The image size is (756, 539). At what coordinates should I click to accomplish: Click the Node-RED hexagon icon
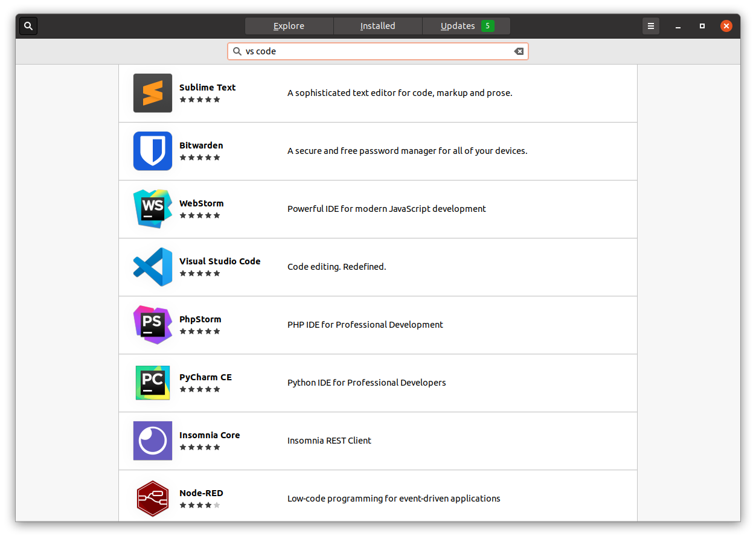coord(153,499)
